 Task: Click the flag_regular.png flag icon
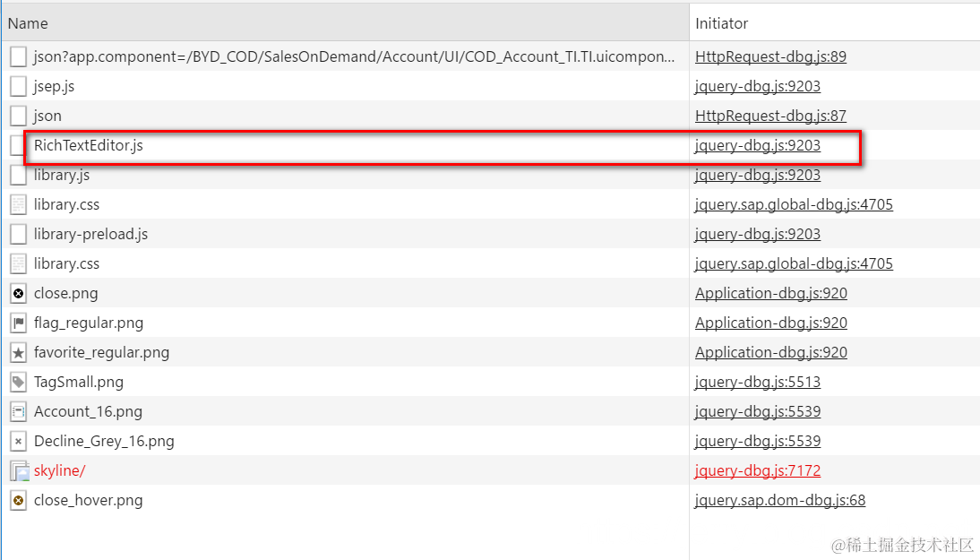(x=18, y=323)
